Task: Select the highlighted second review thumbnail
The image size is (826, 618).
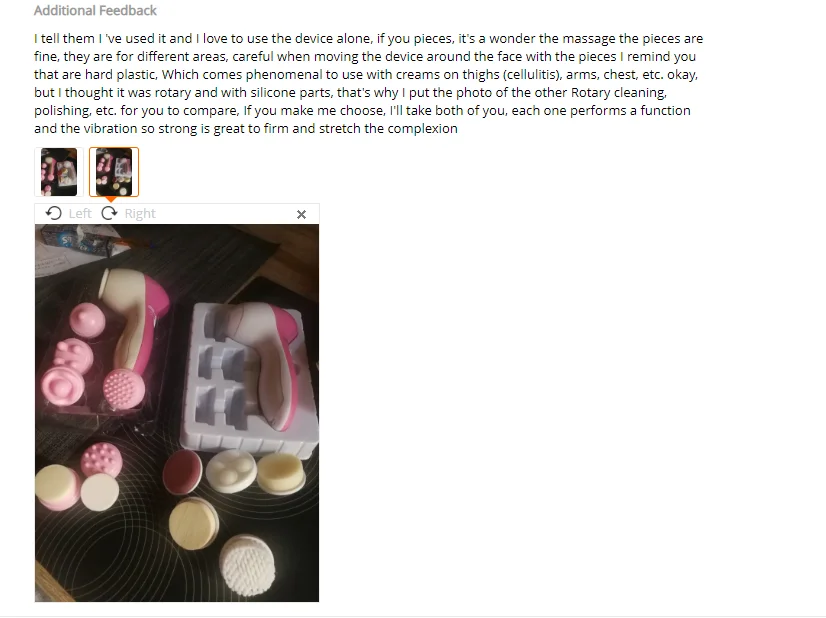Action: (x=114, y=172)
